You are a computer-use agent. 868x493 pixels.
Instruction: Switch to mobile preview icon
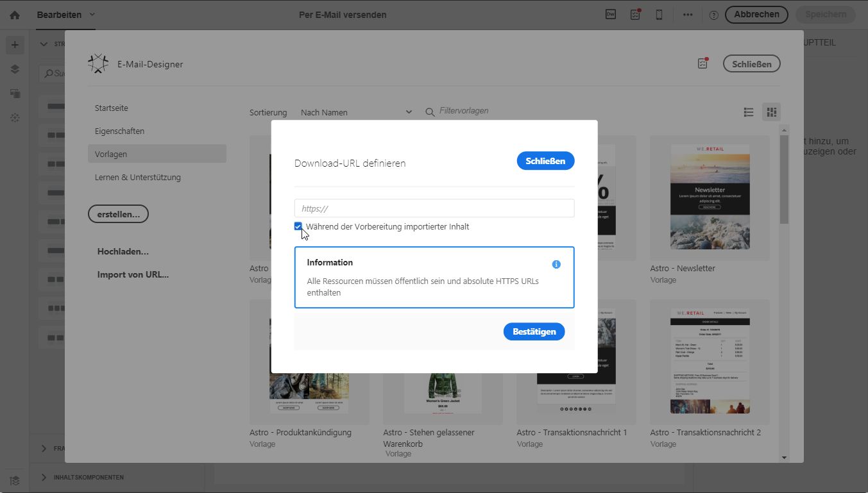pos(659,14)
